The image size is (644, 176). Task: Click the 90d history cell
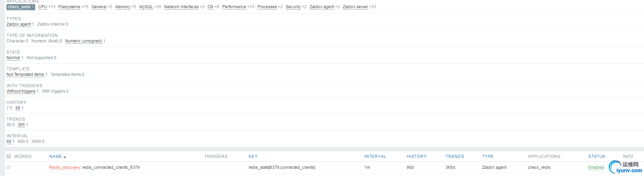(410, 167)
